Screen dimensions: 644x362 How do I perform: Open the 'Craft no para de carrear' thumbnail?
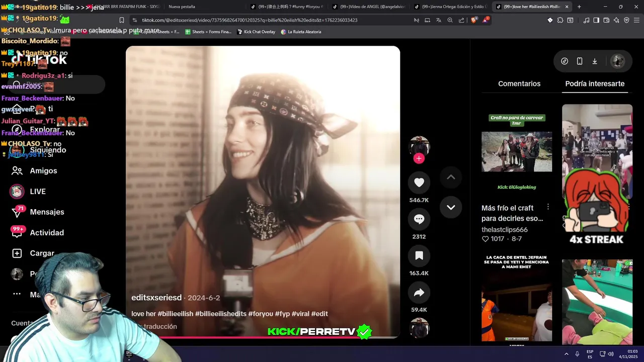[517, 151]
